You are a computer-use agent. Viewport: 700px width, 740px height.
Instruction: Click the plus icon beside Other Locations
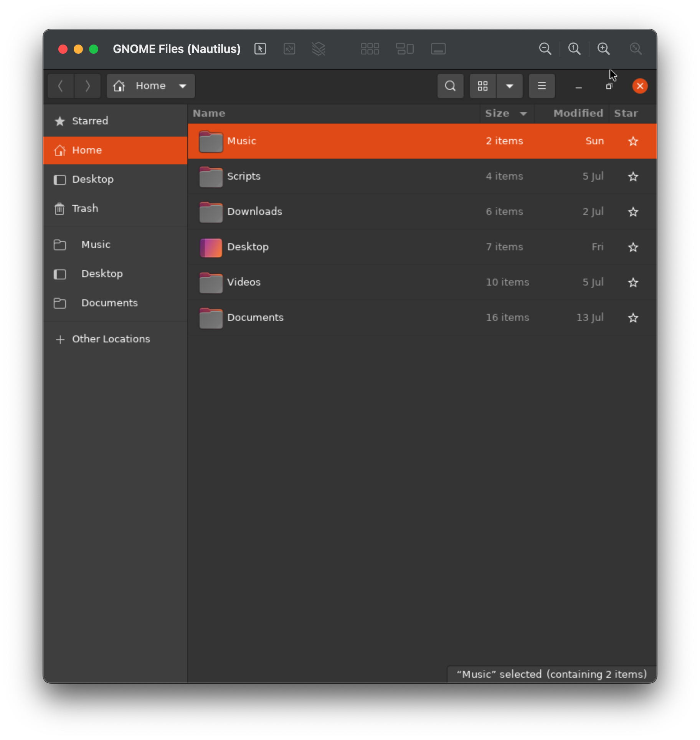[60, 339]
